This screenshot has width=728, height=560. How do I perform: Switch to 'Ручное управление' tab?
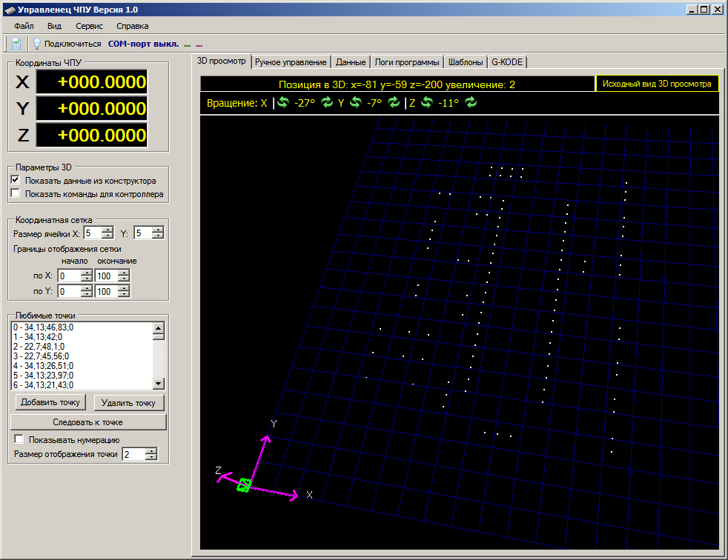tap(290, 62)
